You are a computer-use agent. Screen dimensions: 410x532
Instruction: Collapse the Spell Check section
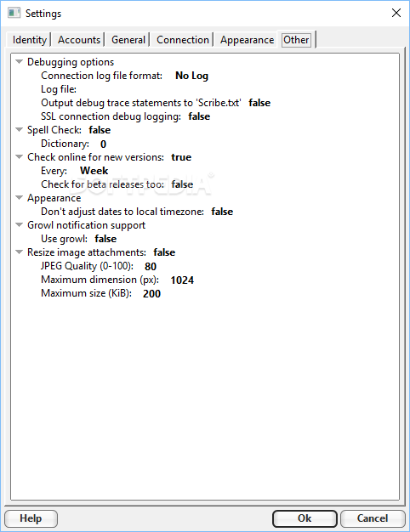[20, 130]
